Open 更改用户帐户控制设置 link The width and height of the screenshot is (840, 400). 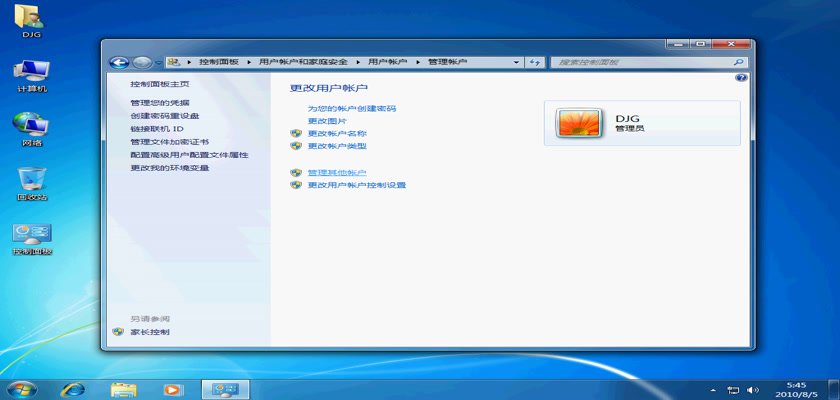pos(356,185)
